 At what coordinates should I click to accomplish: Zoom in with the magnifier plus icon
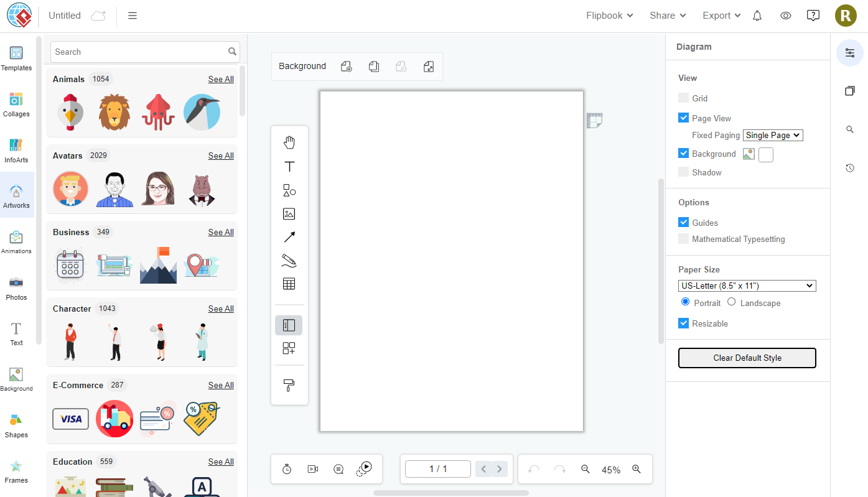636,470
